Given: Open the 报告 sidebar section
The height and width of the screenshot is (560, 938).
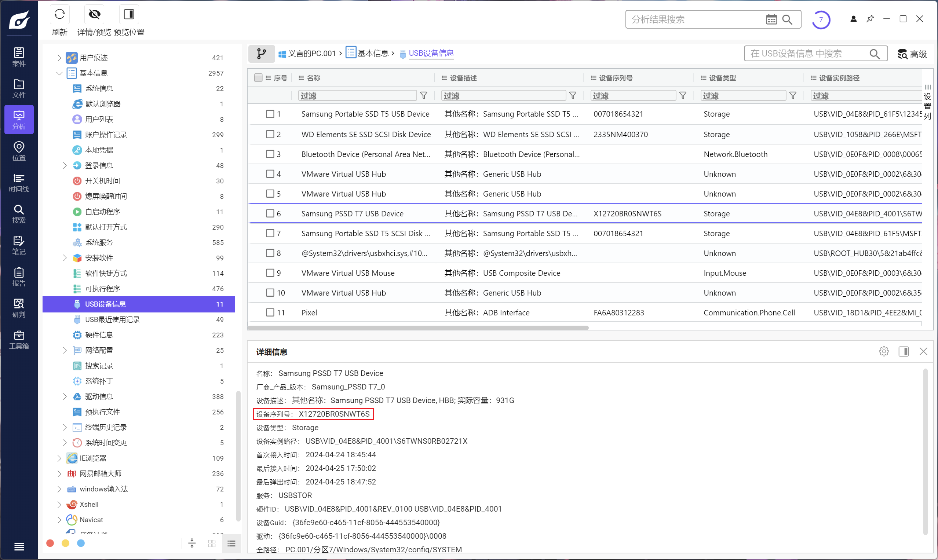Looking at the screenshot, I should pyautogui.click(x=19, y=277).
